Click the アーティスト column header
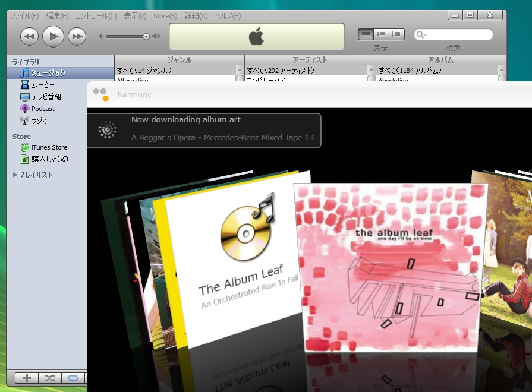This screenshot has width=532, height=392. coord(310,60)
